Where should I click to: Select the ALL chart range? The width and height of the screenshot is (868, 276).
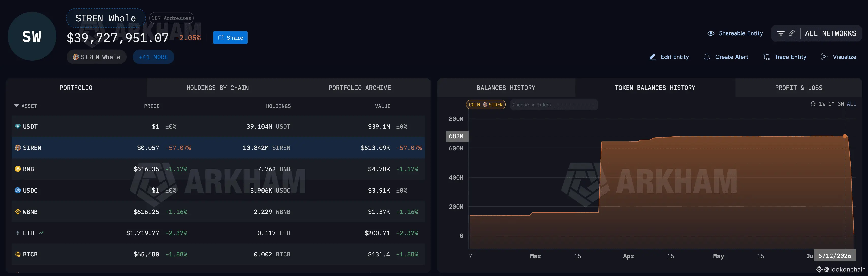[x=851, y=104]
